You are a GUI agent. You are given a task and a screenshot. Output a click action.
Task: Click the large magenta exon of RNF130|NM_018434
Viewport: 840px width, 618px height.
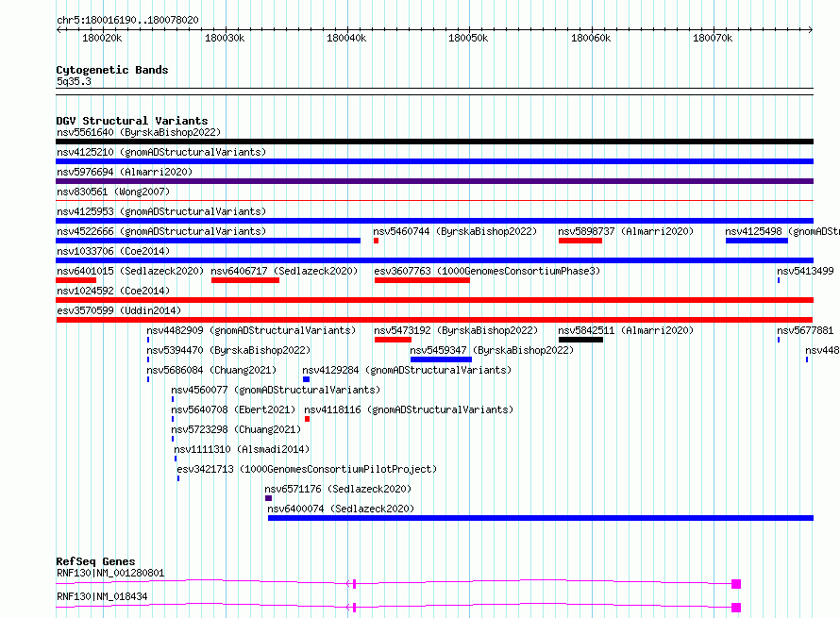tap(736, 608)
